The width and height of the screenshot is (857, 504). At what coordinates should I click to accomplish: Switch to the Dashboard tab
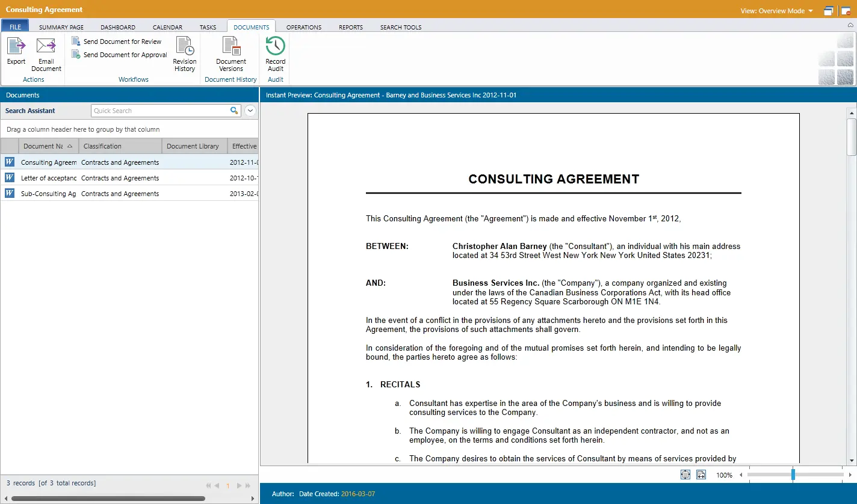[118, 27]
